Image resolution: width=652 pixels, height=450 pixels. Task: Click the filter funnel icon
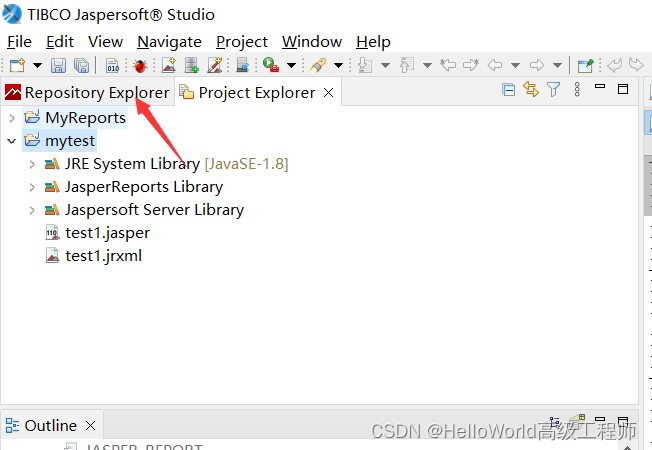pos(553,89)
